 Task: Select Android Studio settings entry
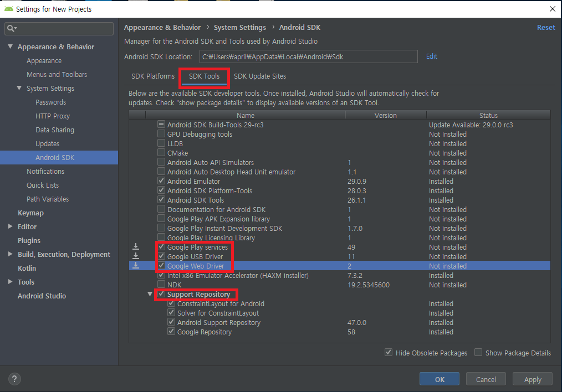click(42, 296)
